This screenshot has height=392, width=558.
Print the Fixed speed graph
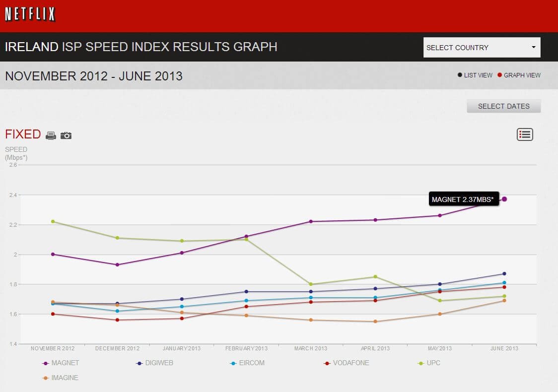tap(51, 135)
